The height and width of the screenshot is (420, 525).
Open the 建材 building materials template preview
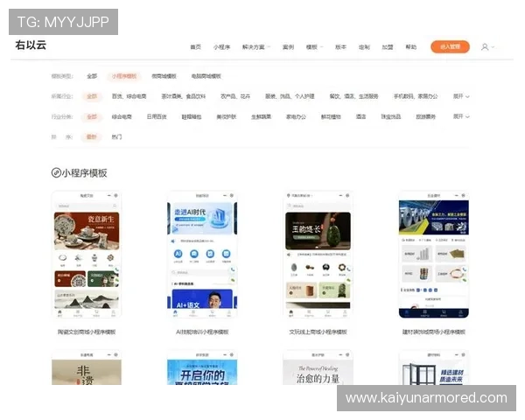pyautogui.click(x=434, y=255)
